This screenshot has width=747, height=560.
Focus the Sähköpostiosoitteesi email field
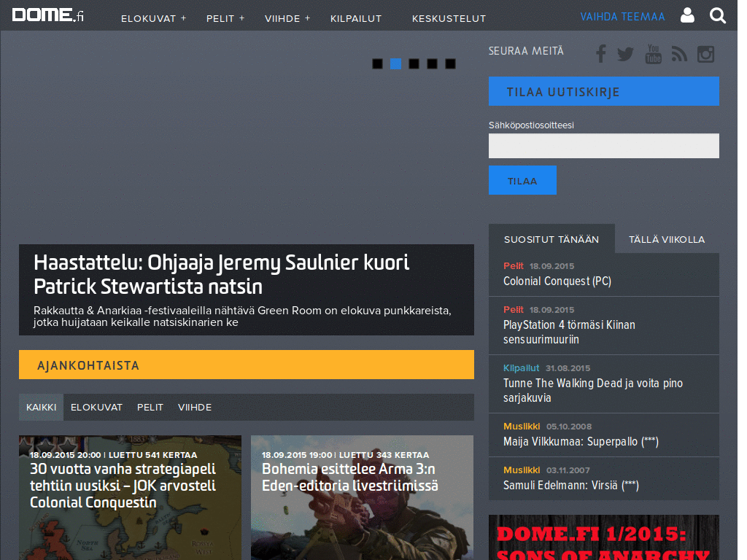[x=603, y=146]
